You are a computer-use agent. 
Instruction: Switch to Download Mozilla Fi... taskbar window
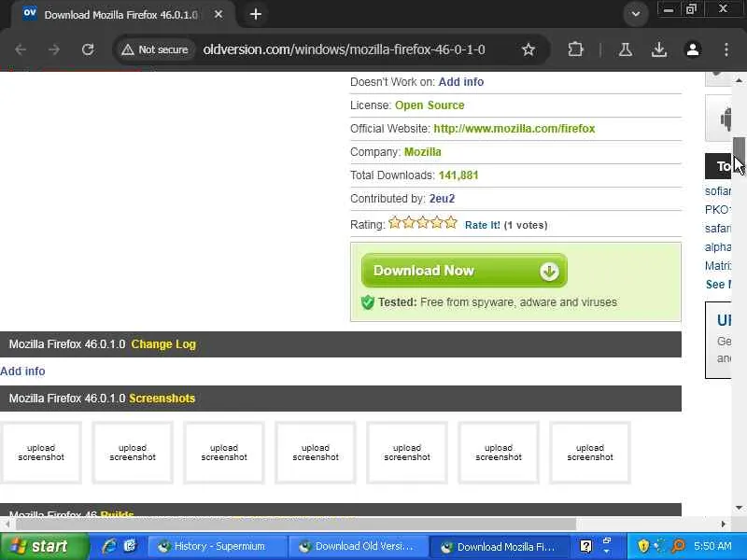coord(500,547)
